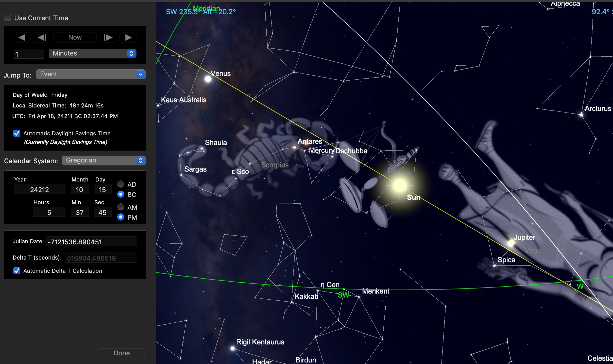Expand the Gregorian calendar system dropdown
This screenshot has height=364, width=613.
(x=104, y=160)
